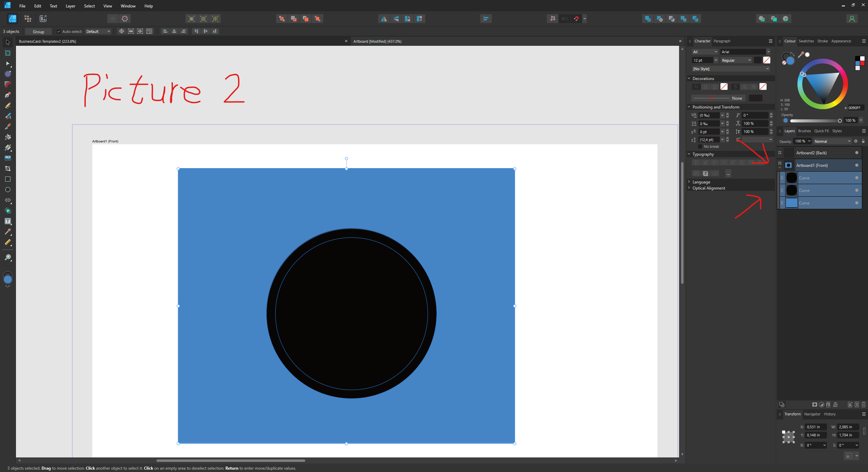
Task: Open the Layer menu
Action: pyautogui.click(x=70, y=6)
